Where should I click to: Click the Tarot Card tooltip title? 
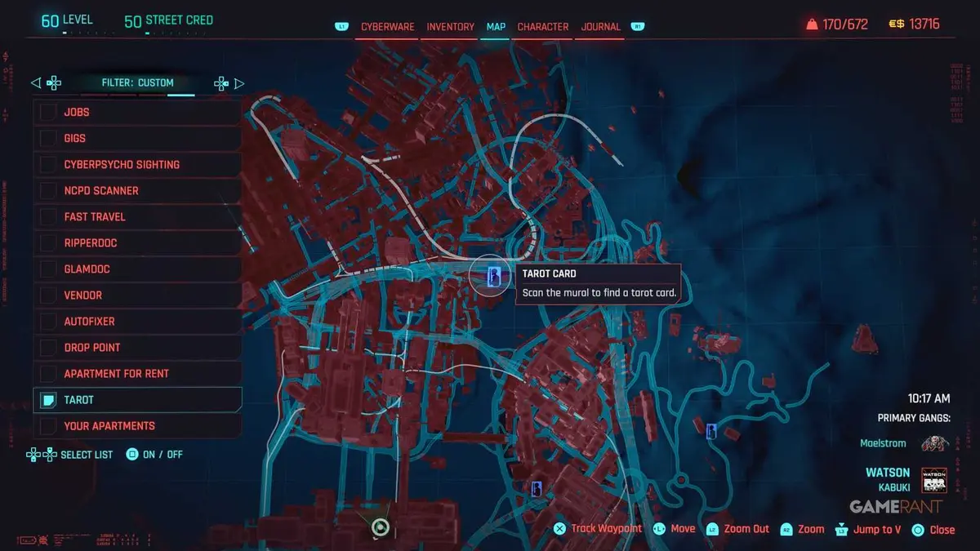(549, 274)
